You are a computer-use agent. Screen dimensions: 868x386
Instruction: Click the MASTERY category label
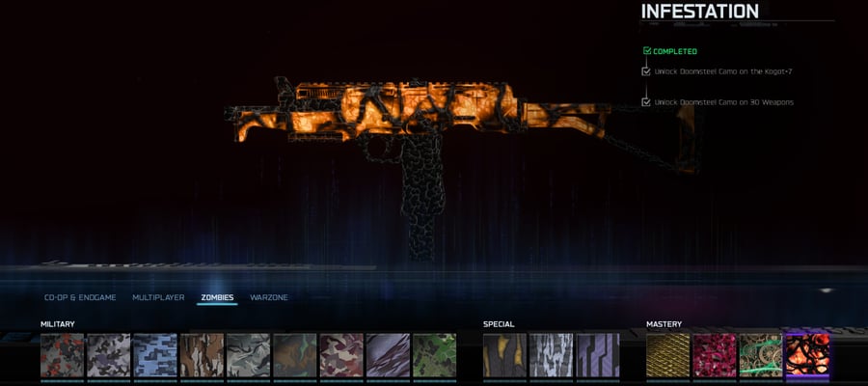pyautogui.click(x=665, y=324)
